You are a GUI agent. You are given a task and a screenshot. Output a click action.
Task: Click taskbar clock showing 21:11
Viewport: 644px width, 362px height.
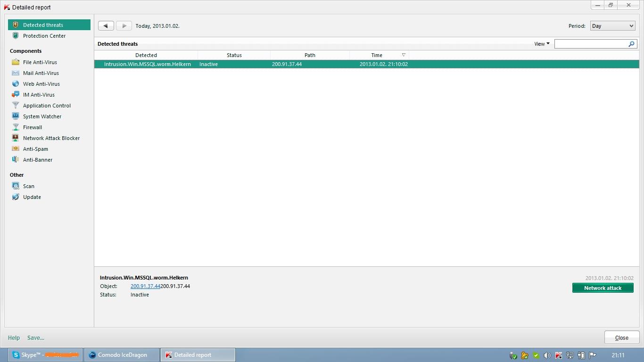(618, 355)
